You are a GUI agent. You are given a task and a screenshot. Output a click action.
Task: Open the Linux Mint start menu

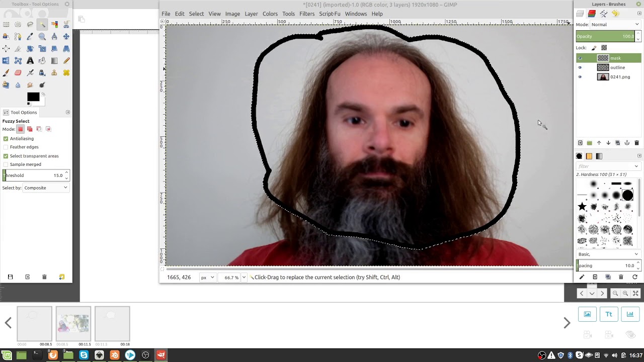click(7, 355)
